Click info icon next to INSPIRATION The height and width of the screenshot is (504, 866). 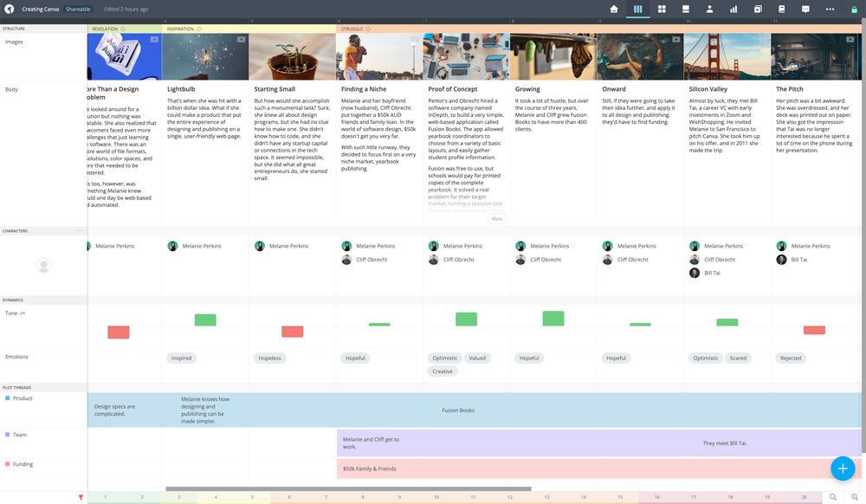coord(199,29)
